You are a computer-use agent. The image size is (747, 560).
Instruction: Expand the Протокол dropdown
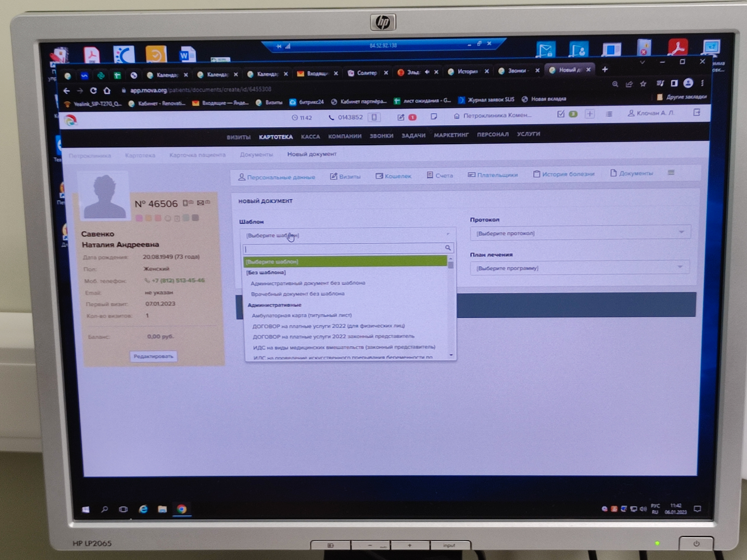pos(580,233)
